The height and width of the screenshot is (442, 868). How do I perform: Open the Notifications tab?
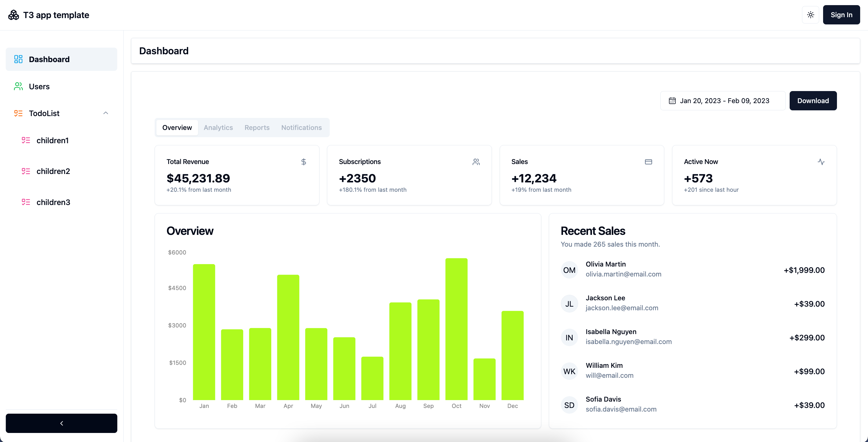click(301, 128)
